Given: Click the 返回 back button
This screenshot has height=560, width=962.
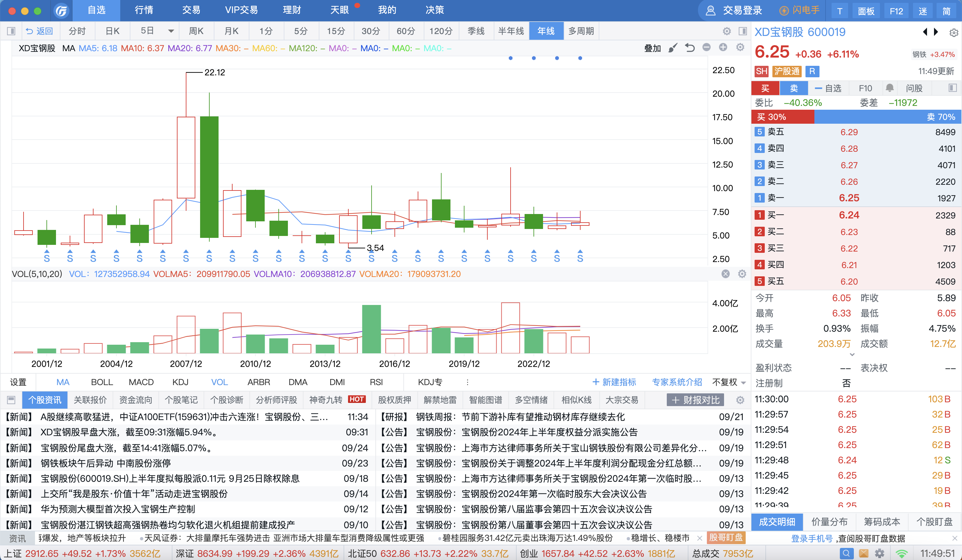Looking at the screenshot, I should (x=39, y=31).
